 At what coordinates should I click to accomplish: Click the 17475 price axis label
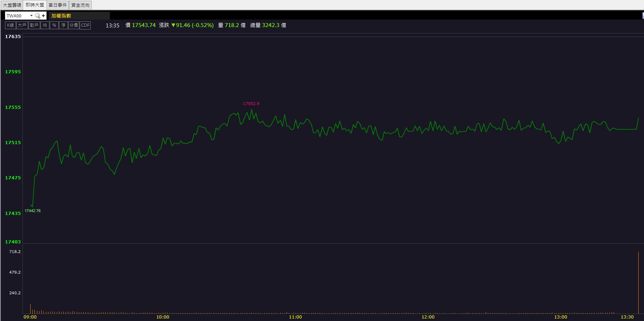pos(13,178)
